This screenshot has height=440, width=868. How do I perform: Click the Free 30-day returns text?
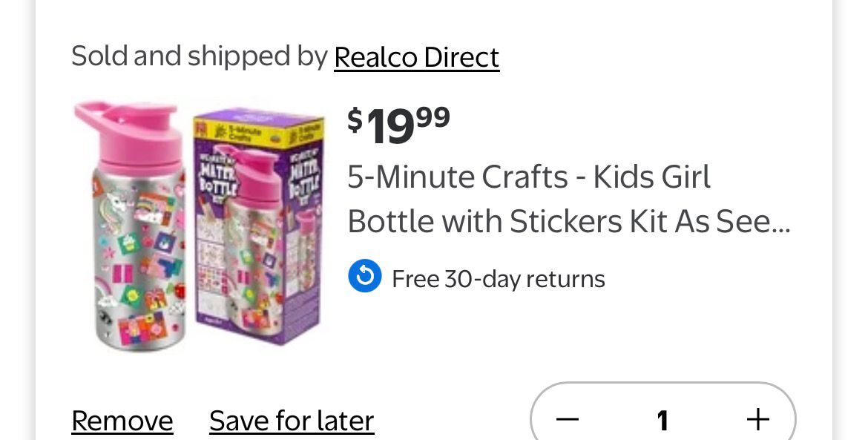tap(498, 279)
